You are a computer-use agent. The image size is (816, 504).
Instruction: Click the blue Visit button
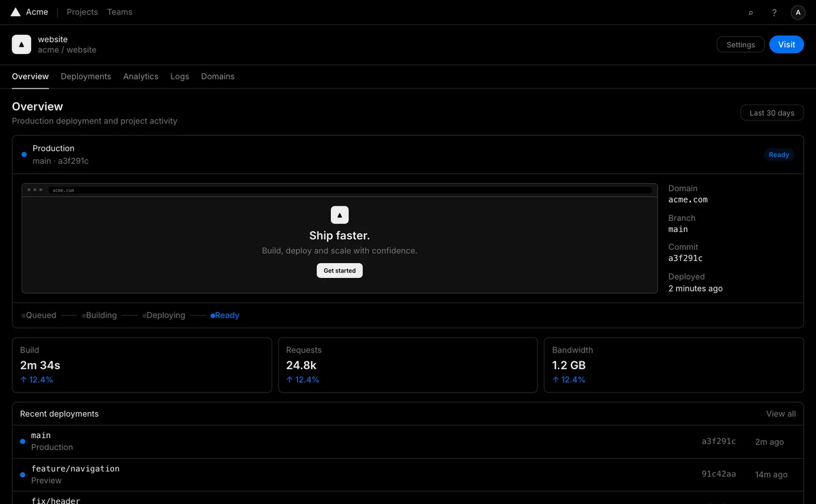click(787, 45)
